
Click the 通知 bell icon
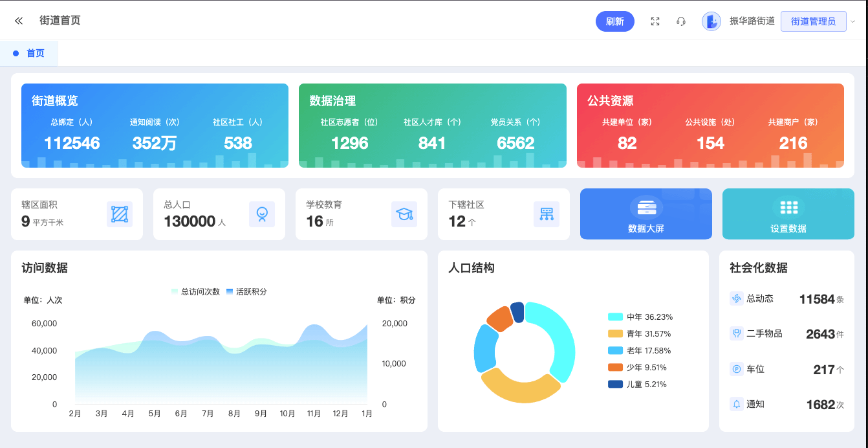pos(736,404)
